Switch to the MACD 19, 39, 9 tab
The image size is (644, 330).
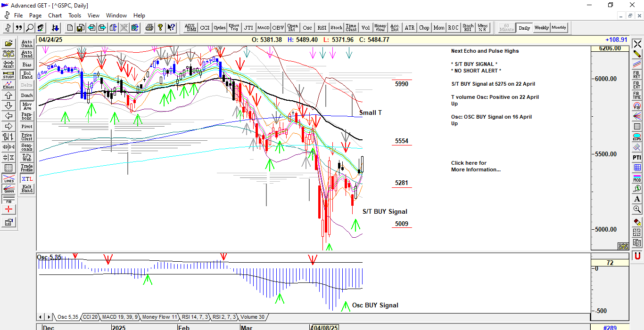point(120,317)
